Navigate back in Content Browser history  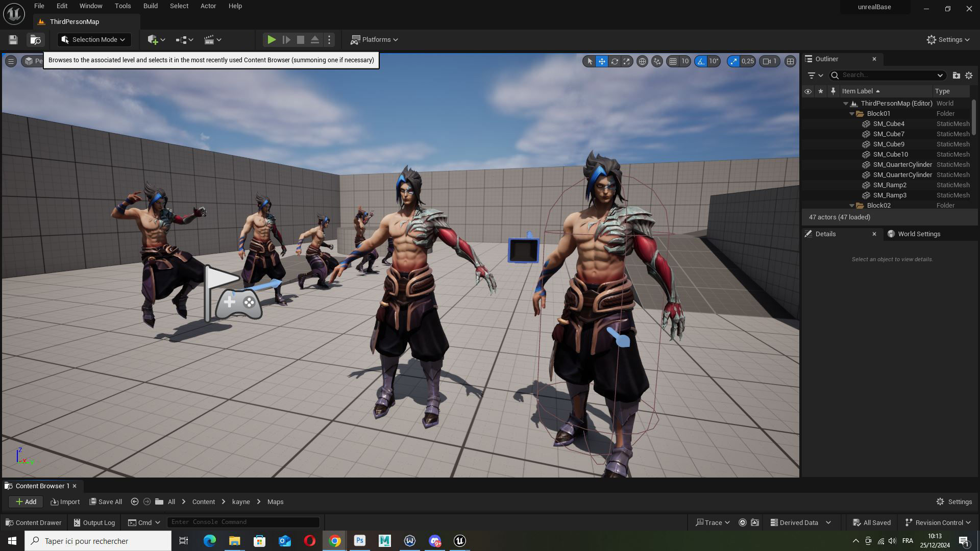click(x=135, y=502)
